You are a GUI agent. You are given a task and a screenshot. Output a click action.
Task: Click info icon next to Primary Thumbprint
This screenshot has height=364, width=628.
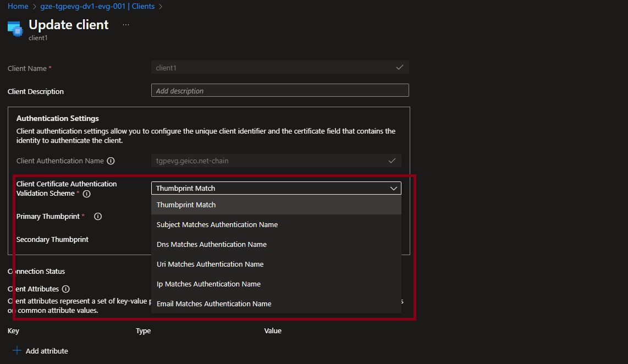(x=98, y=217)
